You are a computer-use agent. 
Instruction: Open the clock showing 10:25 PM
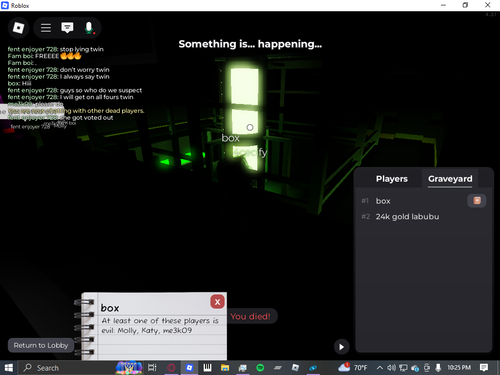point(459,368)
